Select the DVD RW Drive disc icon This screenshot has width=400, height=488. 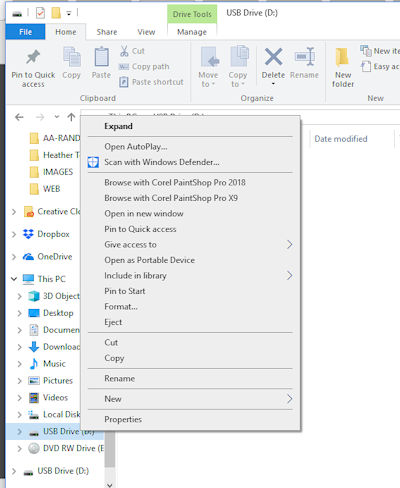click(x=34, y=448)
